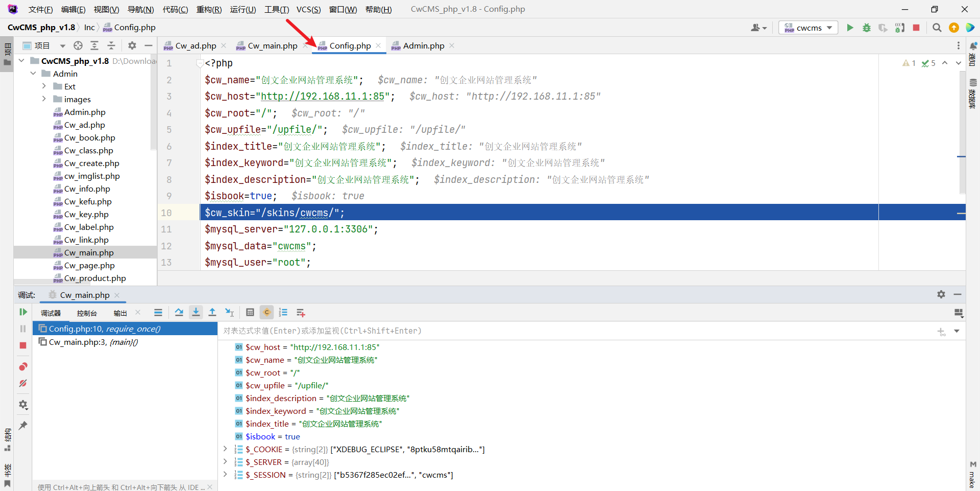Expand the images folder
This screenshot has width=980, height=491.
[44, 99]
